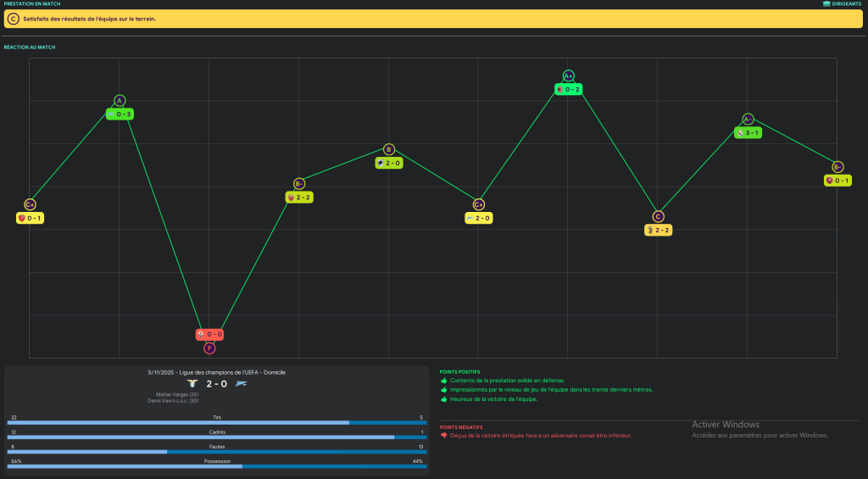Click scorer name Matias Vargas (25)

(176, 394)
